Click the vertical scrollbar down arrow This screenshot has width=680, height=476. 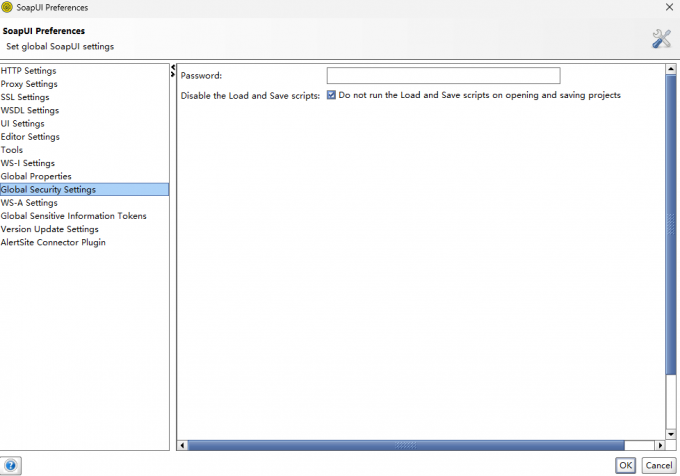671,434
